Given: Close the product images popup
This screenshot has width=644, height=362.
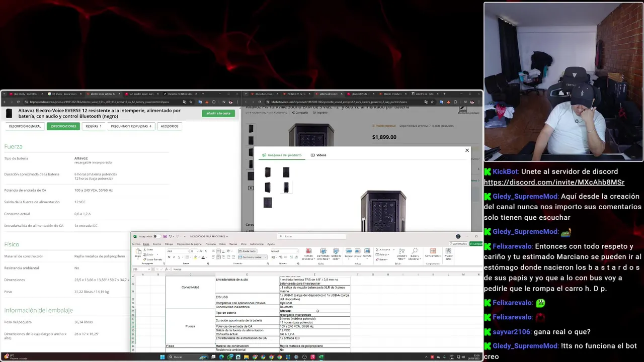Looking at the screenshot, I should [467, 150].
